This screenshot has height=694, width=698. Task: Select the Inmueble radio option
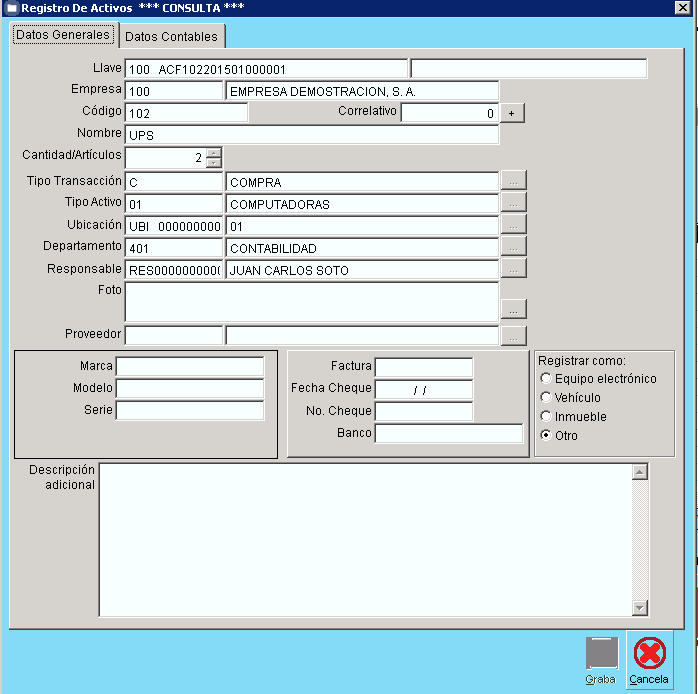[545, 417]
